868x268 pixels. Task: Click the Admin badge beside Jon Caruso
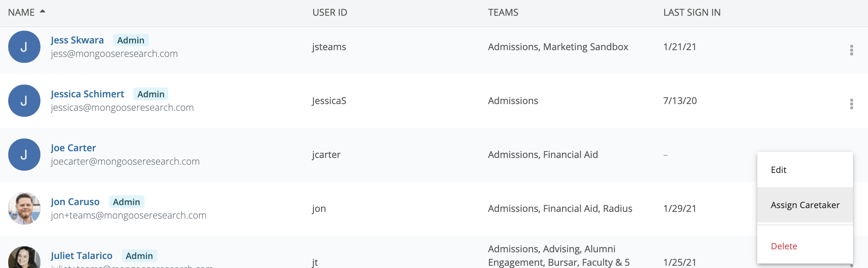coord(126,202)
